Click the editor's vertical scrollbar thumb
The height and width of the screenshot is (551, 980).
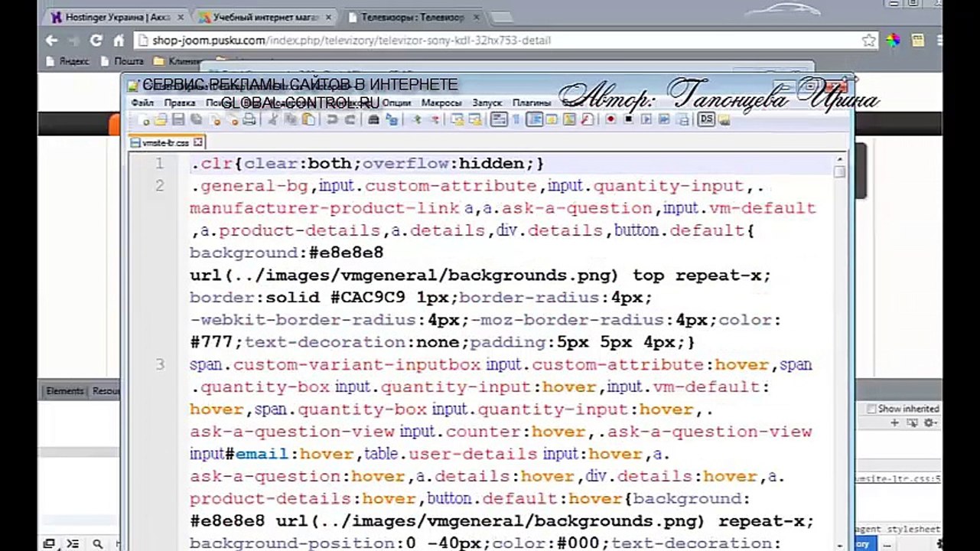tap(839, 172)
